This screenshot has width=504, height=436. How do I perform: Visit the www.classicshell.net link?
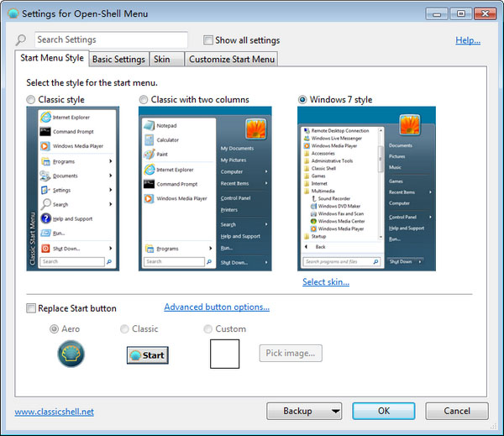(x=54, y=412)
